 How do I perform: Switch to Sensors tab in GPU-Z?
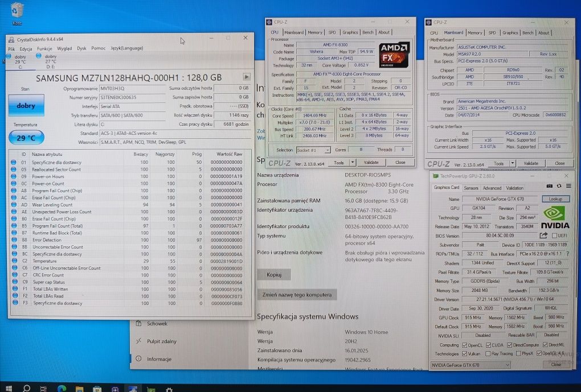[x=471, y=188]
